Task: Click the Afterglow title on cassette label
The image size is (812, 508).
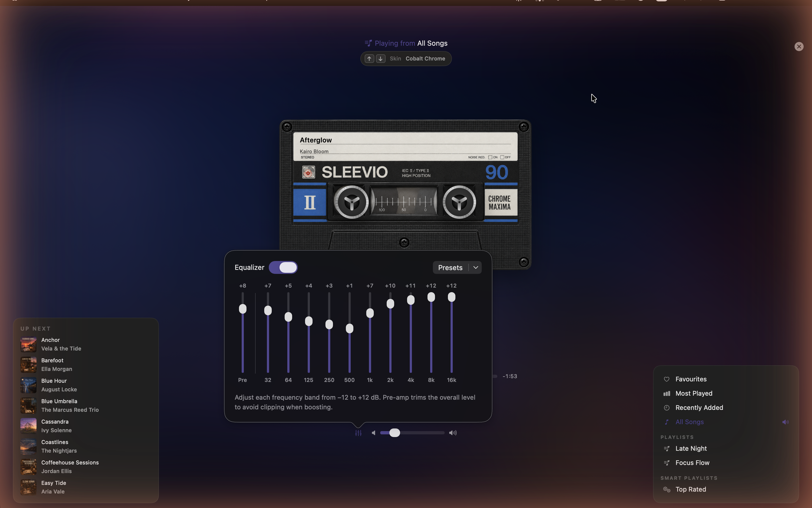Action: tap(316, 140)
